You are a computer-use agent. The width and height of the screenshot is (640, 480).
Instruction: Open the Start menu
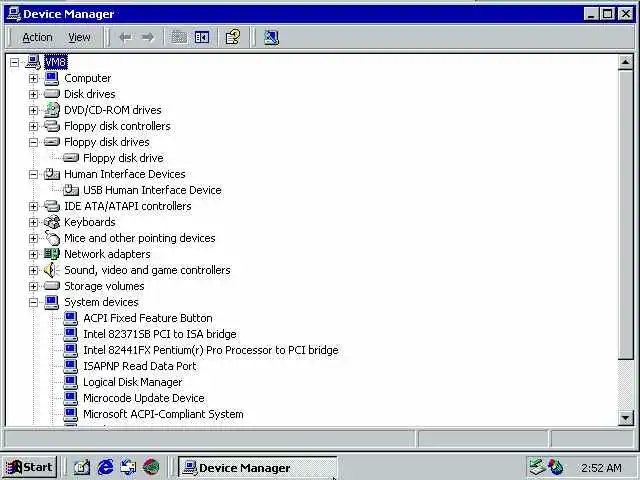pos(30,467)
